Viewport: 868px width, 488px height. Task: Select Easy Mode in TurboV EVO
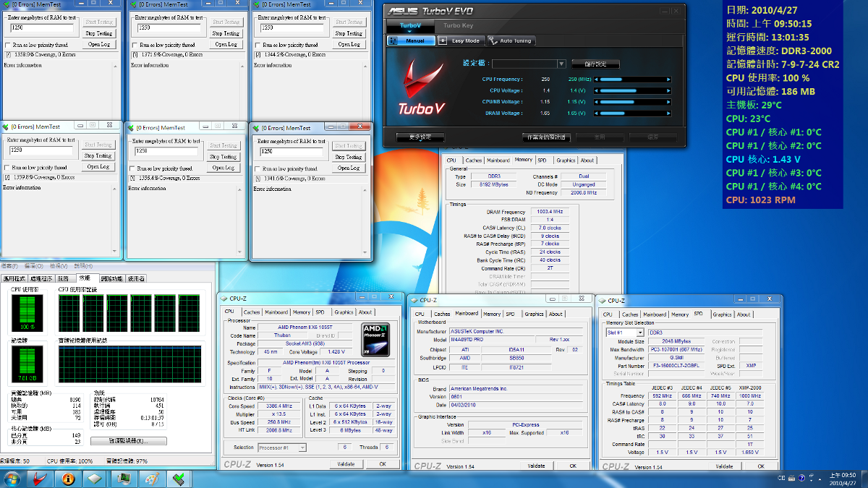pyautogui.click(x=460, y=40)
